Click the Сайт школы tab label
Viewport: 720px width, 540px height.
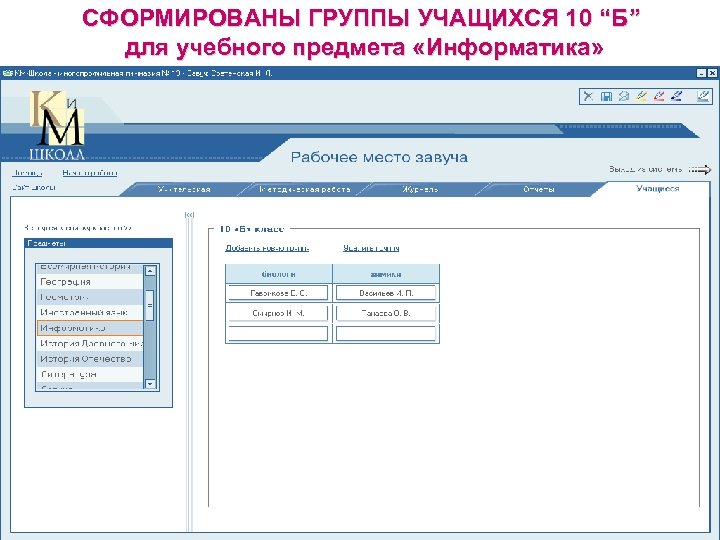[34, 187]
